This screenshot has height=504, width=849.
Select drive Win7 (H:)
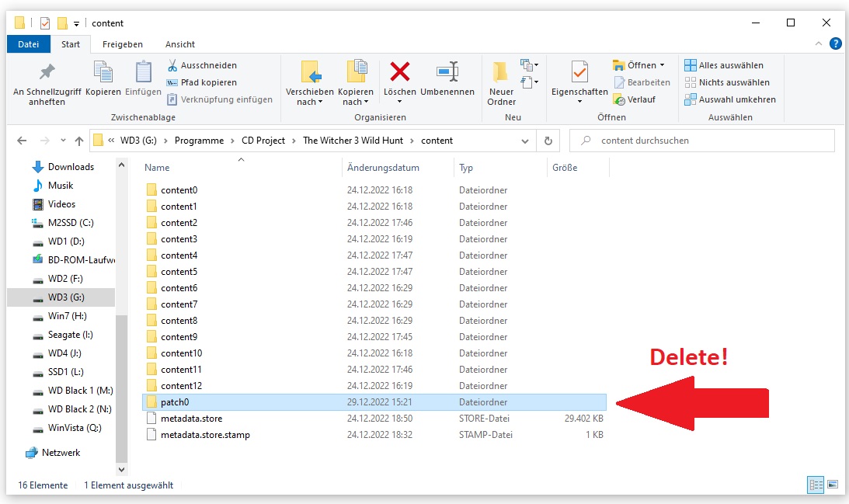pyautogui.click(x=59, y=316)
